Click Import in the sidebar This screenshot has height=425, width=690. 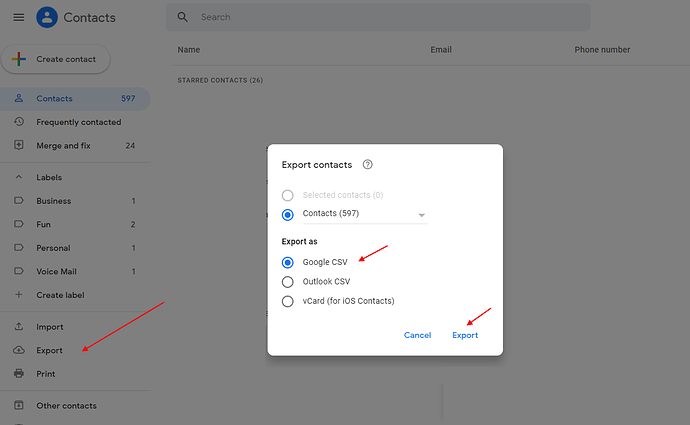pyautogui.click(x=75, y=326)
